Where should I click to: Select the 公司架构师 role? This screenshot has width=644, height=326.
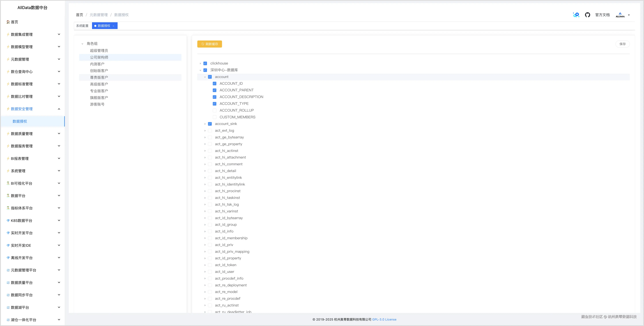(130, 57)
